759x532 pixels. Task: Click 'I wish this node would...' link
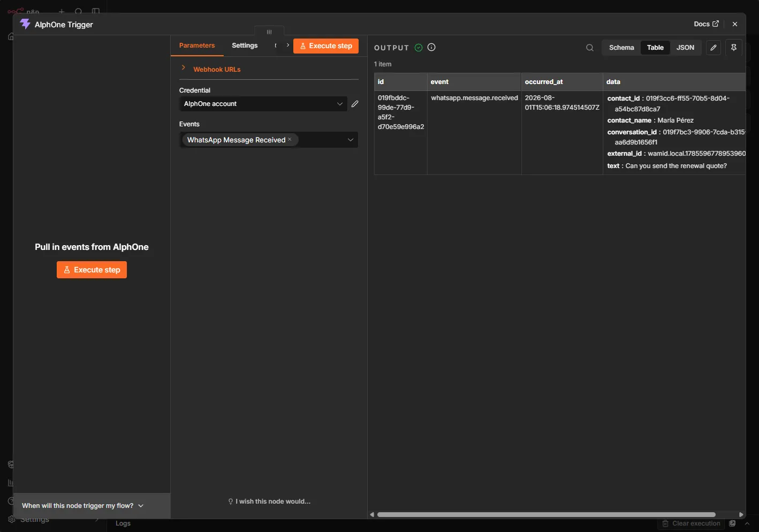(269, 501)
